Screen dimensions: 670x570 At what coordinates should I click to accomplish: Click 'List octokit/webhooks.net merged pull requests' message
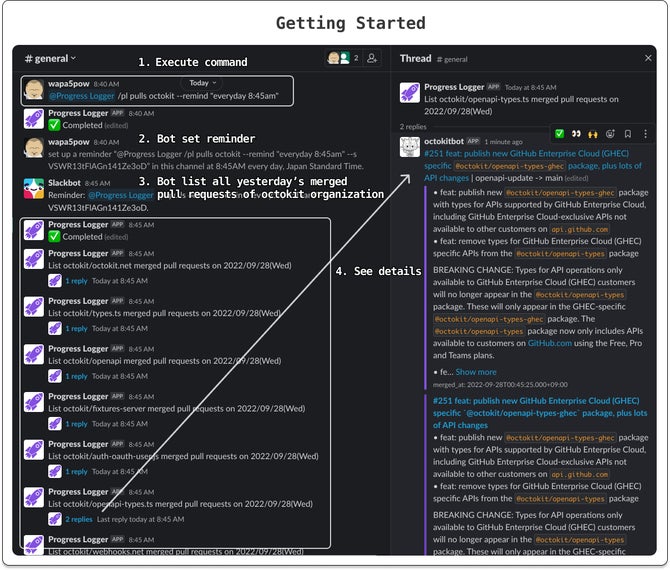[x=176, y=552]
